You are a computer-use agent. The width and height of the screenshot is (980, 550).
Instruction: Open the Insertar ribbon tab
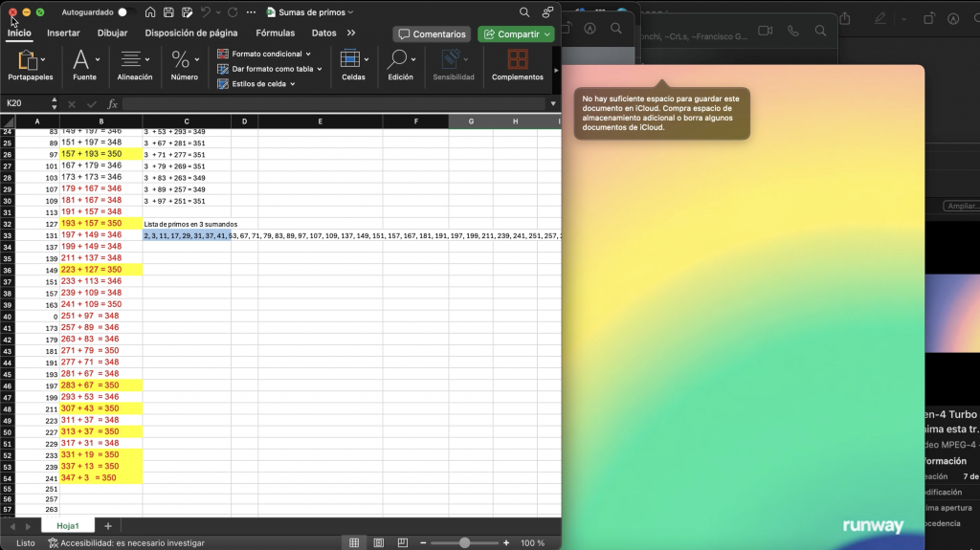pyautogui.click(x=63, y=33)
